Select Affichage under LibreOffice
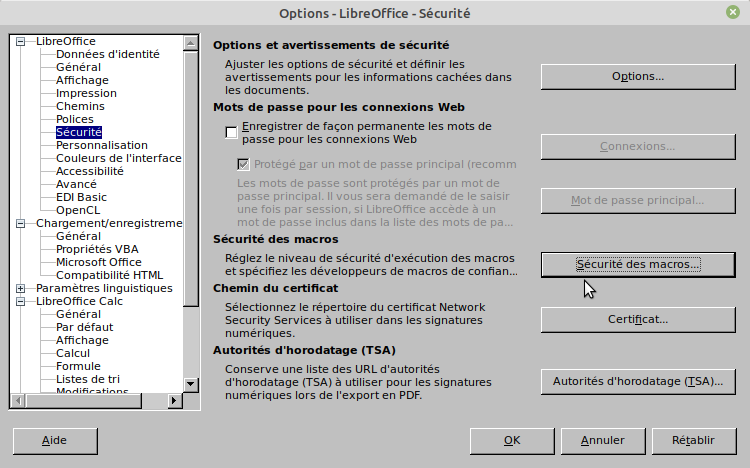 [x=82, y=80]
